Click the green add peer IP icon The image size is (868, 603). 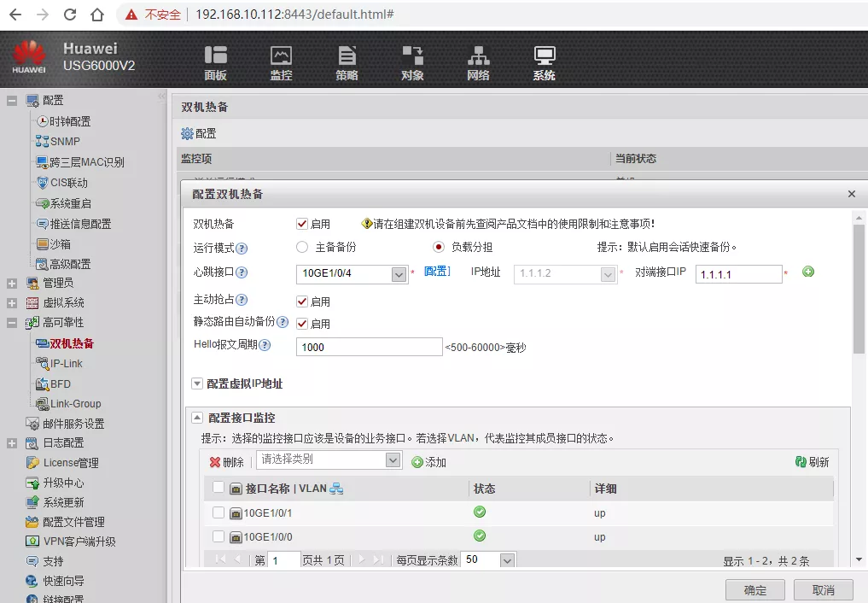pos(808,272)
